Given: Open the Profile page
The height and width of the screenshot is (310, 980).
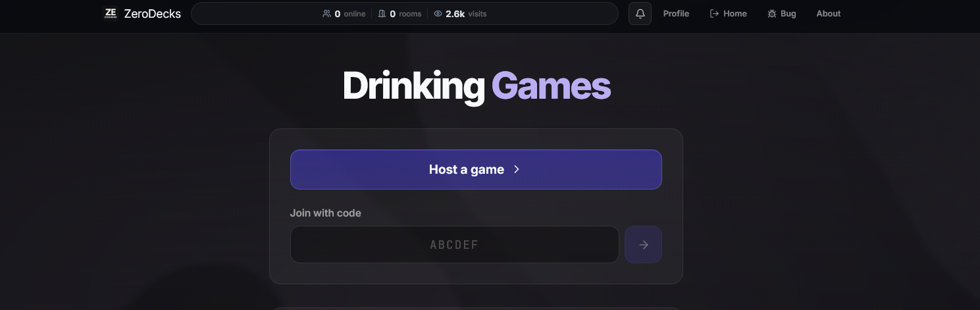Looking at the screenshot, I should pos(676,13).
